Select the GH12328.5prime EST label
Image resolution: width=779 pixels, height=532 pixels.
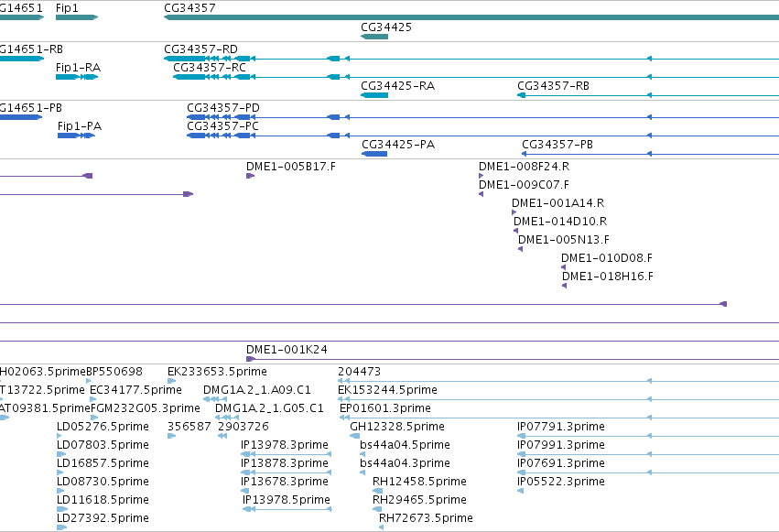(x=397, y=427)
